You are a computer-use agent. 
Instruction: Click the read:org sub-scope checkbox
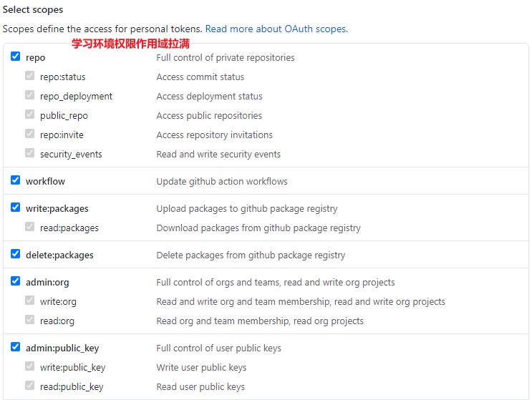point(30,320)
